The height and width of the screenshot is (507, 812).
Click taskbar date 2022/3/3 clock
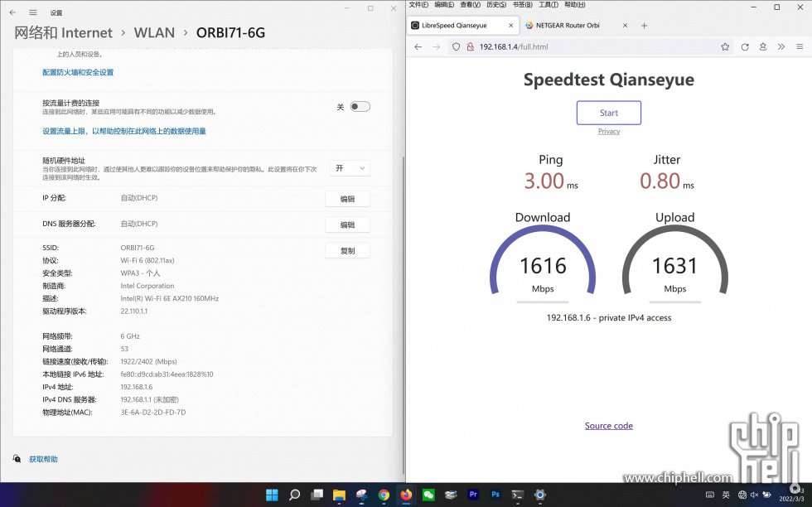pos(791,495)
